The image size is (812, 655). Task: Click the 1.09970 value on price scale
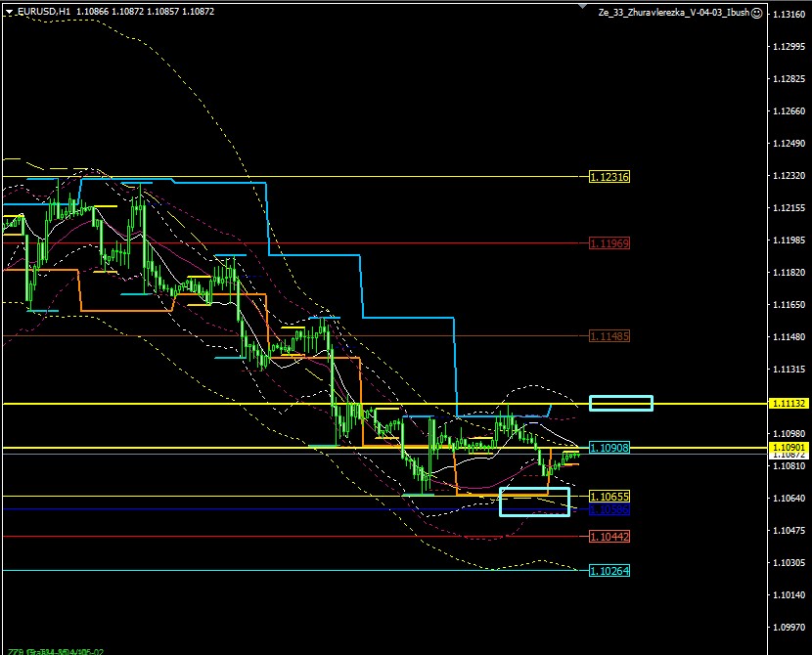[x=789, y=628]
